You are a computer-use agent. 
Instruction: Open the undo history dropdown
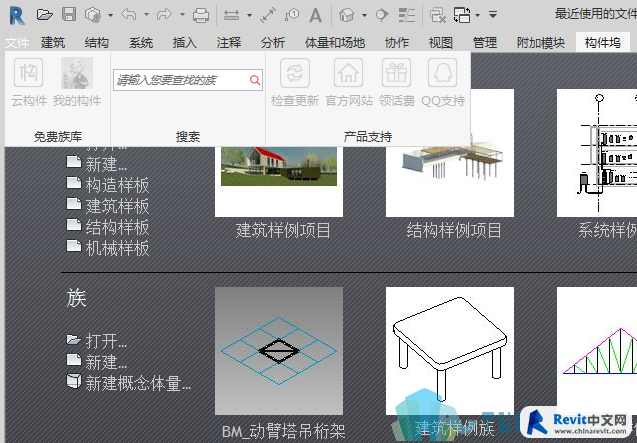[x=146, y=15]
